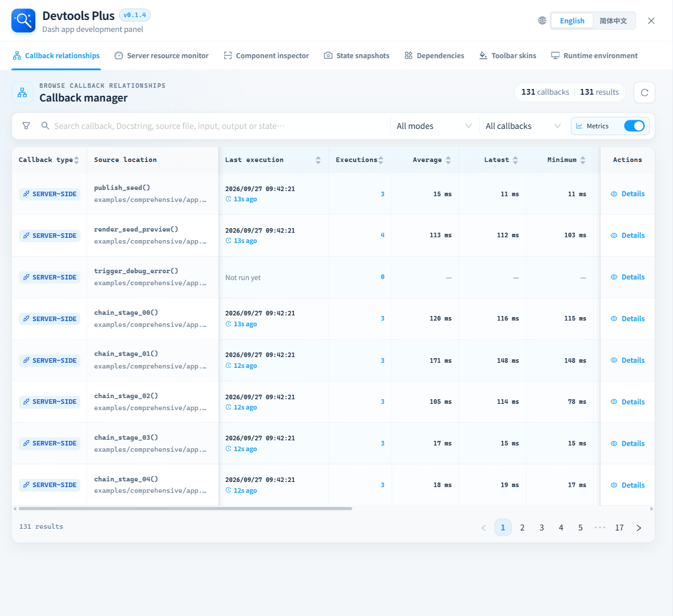673x616 pixels.
Task: Sort by Callback type column arrows
Action: pos(76,160)
